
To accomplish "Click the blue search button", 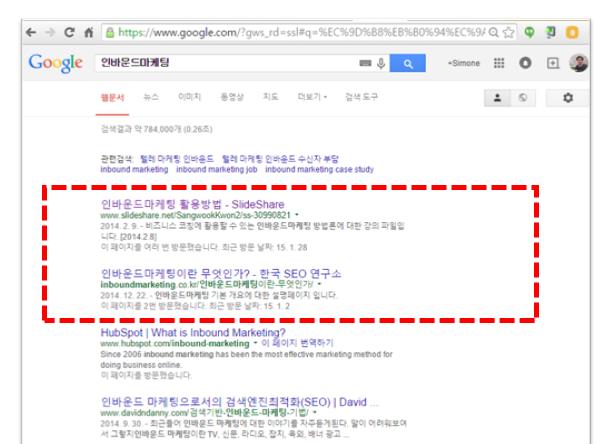I will pyautogui.click(x=408, y=63).
